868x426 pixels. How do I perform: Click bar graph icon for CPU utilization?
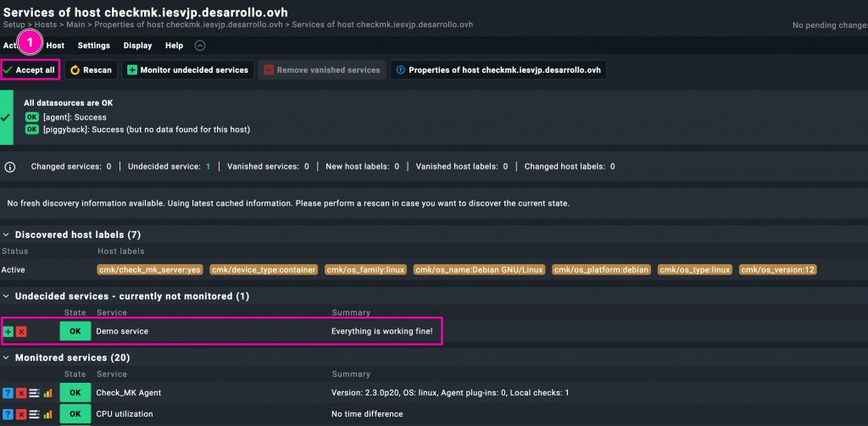pos(47,414)
